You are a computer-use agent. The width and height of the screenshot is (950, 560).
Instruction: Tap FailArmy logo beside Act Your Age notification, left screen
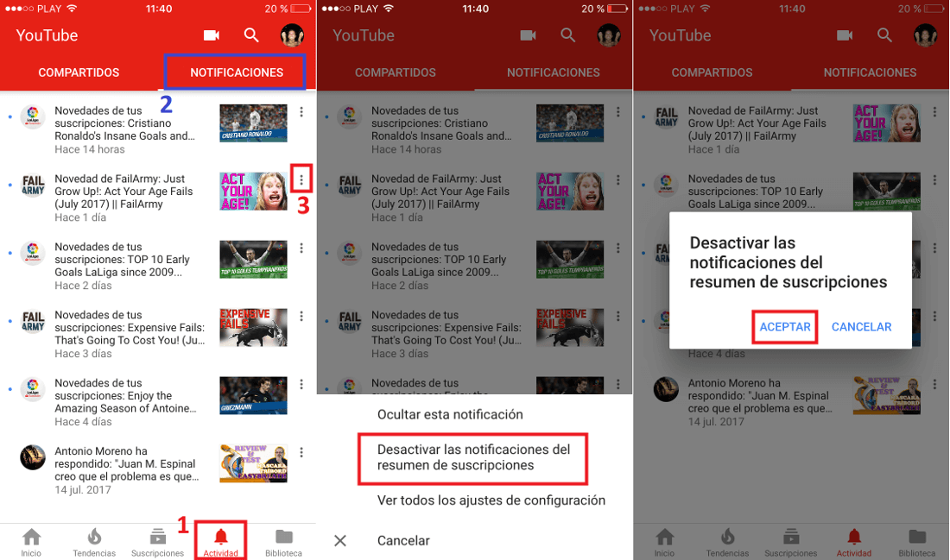tap(33, 186)
